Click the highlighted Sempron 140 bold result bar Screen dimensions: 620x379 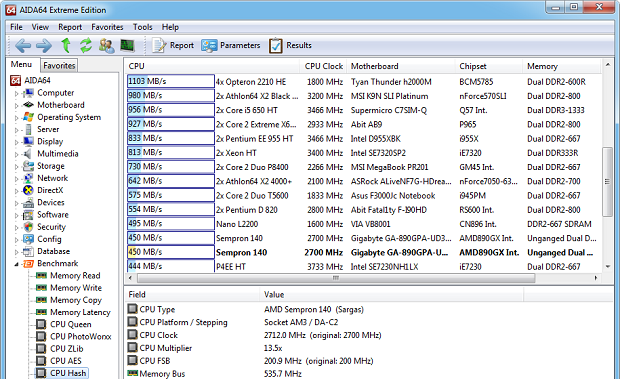click(171, 252)
